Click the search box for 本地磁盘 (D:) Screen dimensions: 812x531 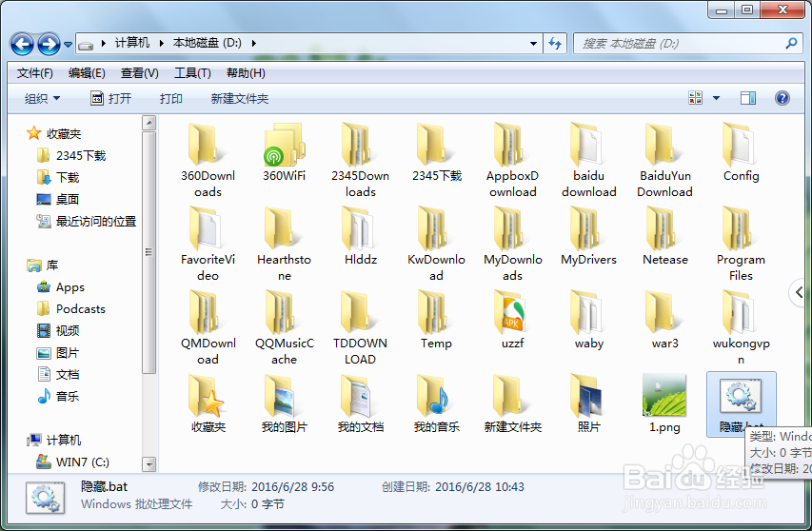(x=686, y=44)
